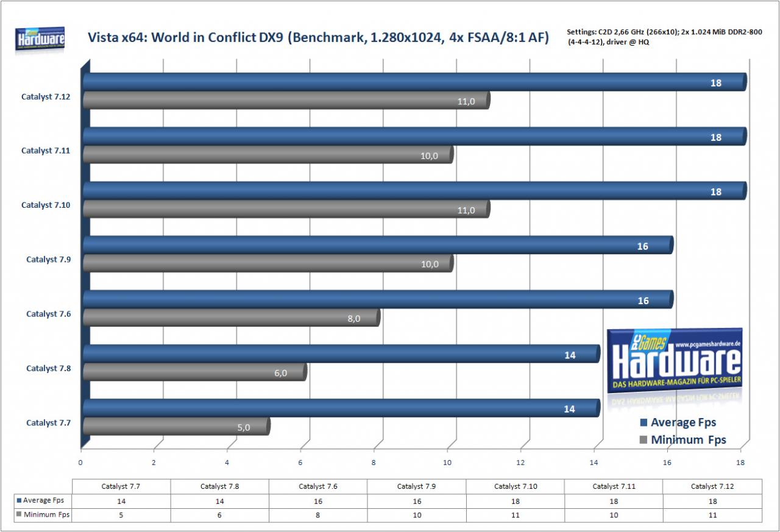Click the table's Average Fps cell for Catalyst 7.12

click(712, 501)
